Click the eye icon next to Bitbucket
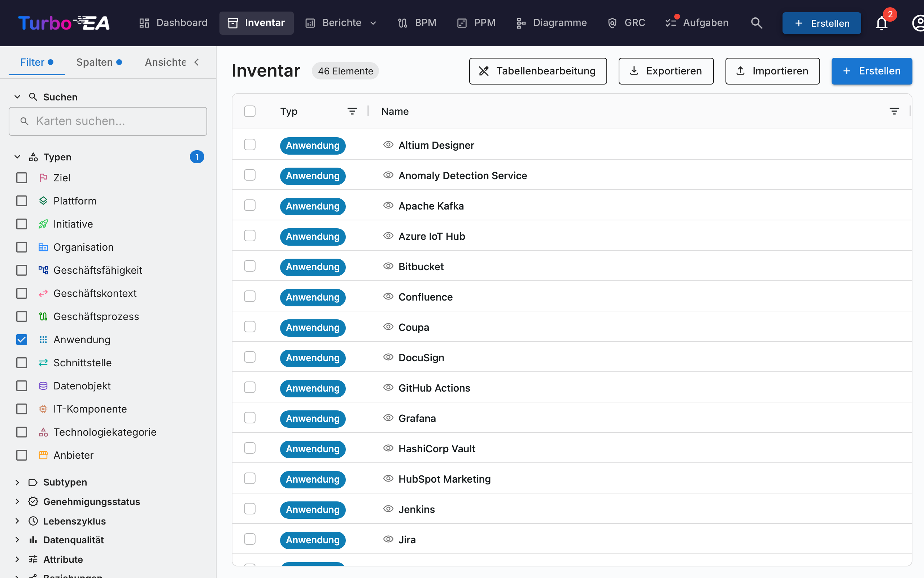The image size is (924, 578). click(388, 266)
